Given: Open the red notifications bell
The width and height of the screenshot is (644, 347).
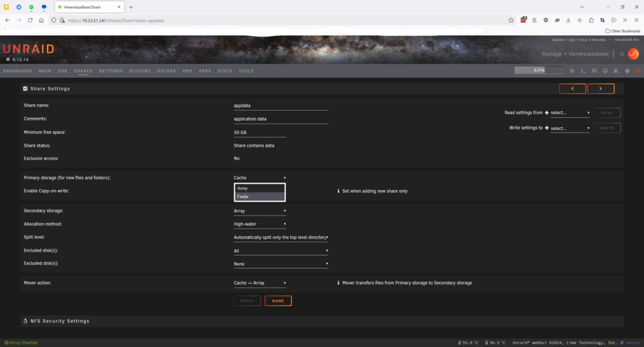Looking at the screenshot, I should point(638,71).
